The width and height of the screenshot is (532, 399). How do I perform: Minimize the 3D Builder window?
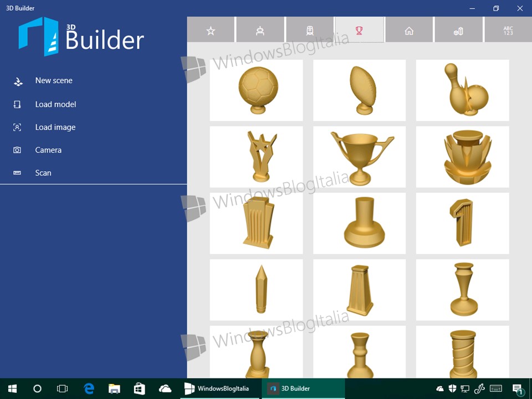pyautogui.click(x=472, y=8)
